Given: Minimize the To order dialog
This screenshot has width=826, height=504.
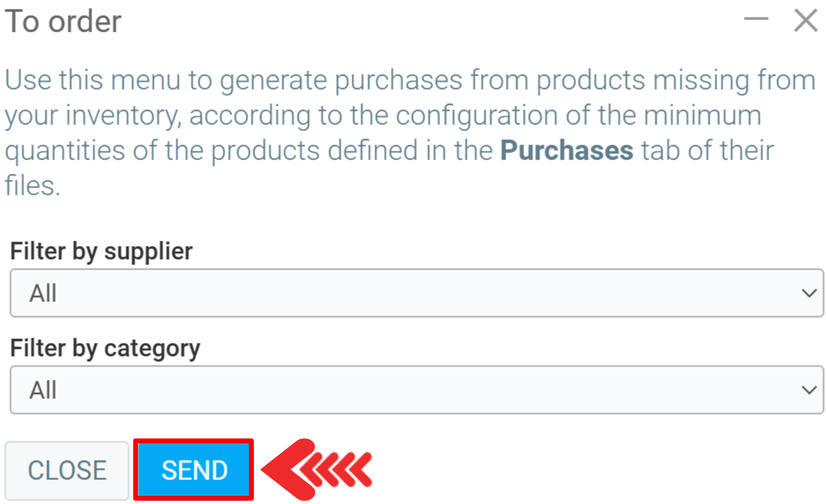Looking at the screenshot, I should click(x=755, y=19).
